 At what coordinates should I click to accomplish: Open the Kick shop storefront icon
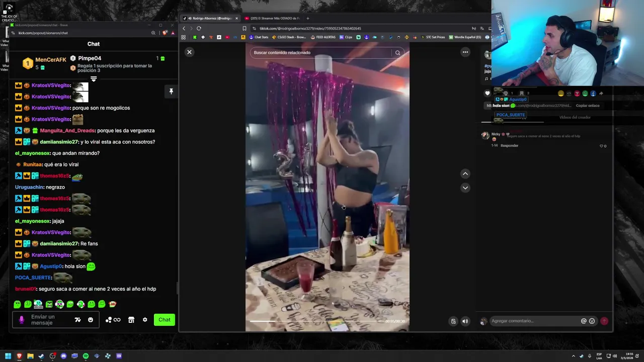pos(131,320)
